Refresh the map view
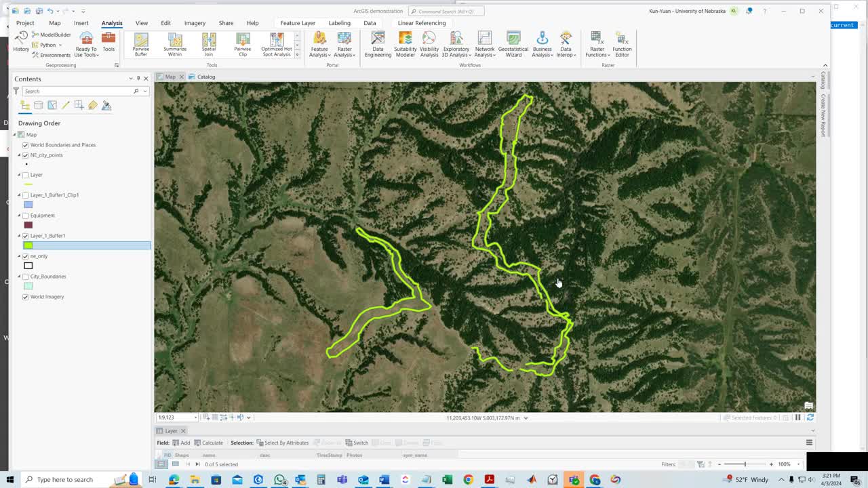Screen dimensions: 868x488 [x=810, y=418]
